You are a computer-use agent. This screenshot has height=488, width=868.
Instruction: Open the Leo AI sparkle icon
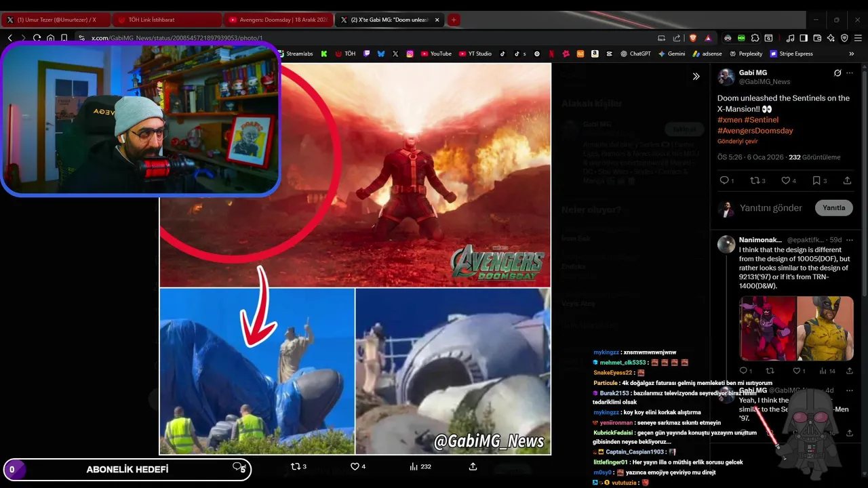pyautogui.click(x=831, y=38)
